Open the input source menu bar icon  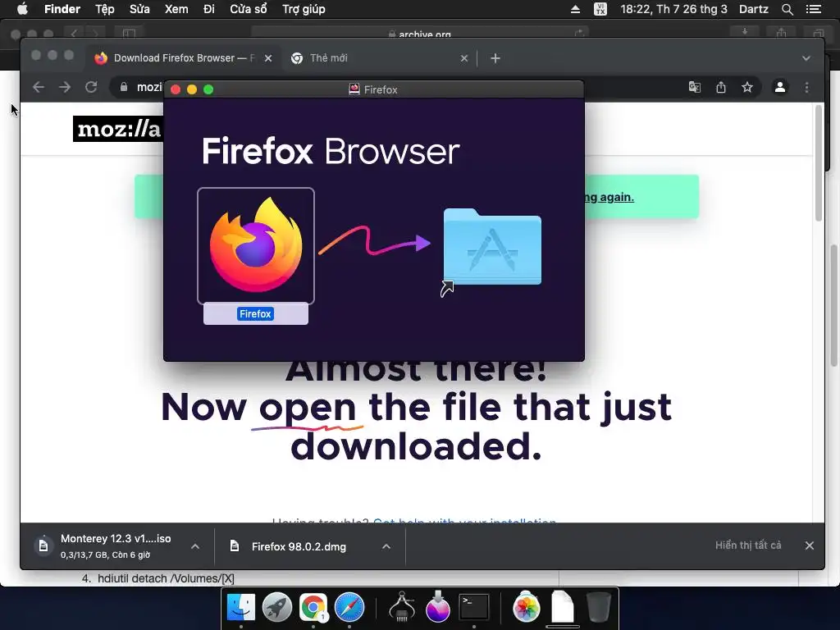[x=600, y=9]
